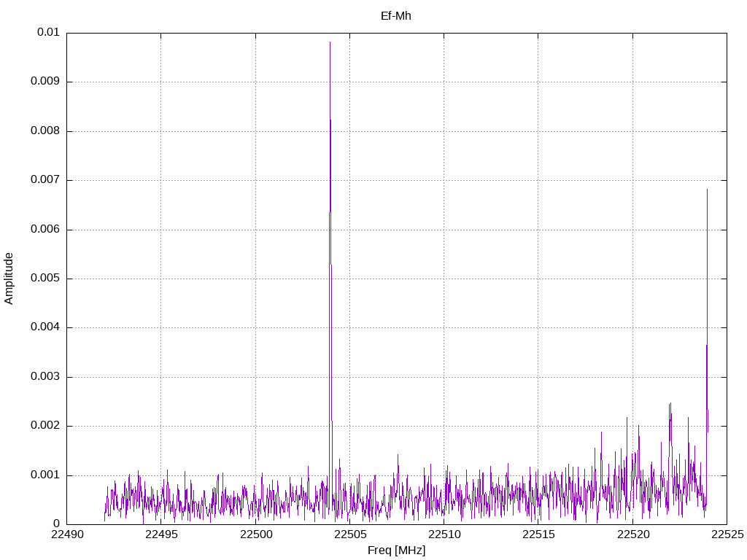Select the 0 y-axis origin label
This screenshot has height=560, width=747.
pos(56,524)
